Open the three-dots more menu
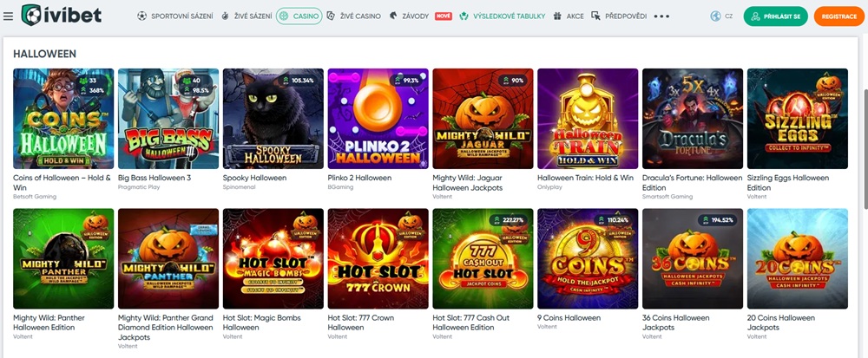868x358 pixels. tap(661, 16)
